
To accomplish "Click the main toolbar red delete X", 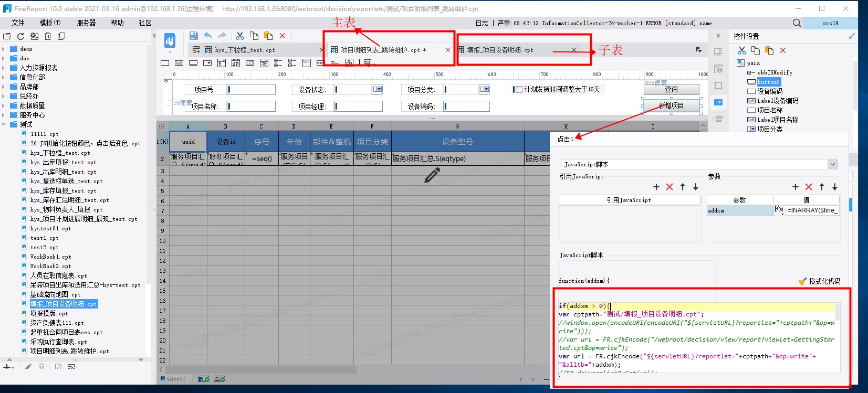I will [x=283, y=36].
